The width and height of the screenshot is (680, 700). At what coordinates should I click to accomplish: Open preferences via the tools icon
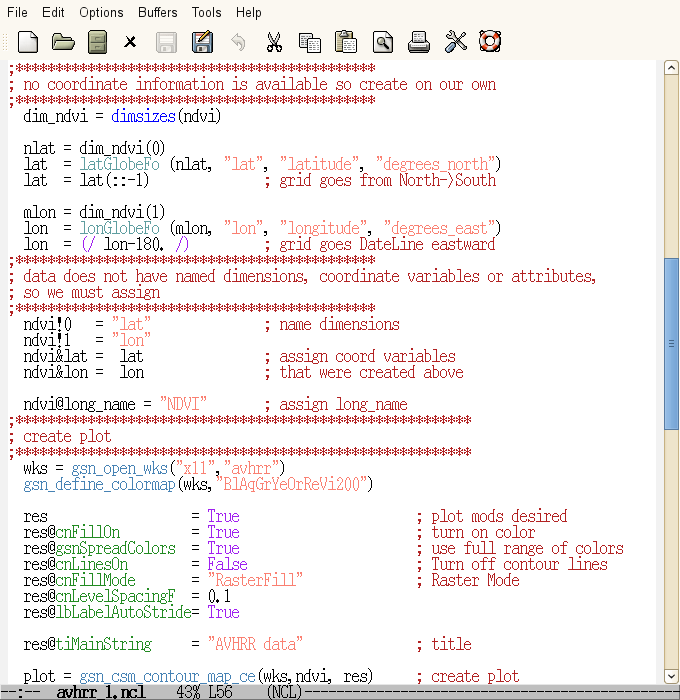455,42
